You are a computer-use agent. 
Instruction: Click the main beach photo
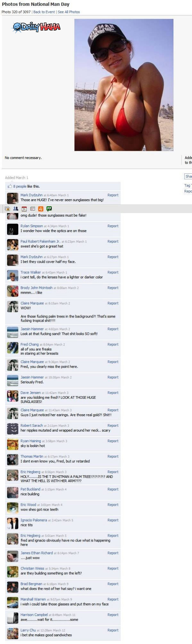tap(124, 85)
